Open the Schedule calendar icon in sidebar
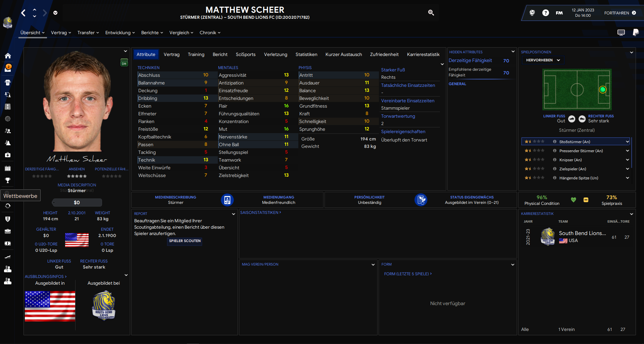This screenshot has width=644, height=344. 8,168
